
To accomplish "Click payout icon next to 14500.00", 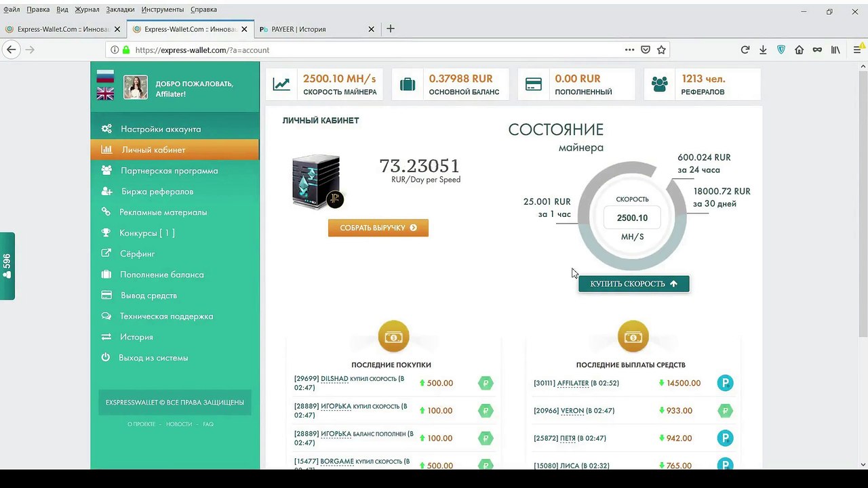I will [725, 383].
